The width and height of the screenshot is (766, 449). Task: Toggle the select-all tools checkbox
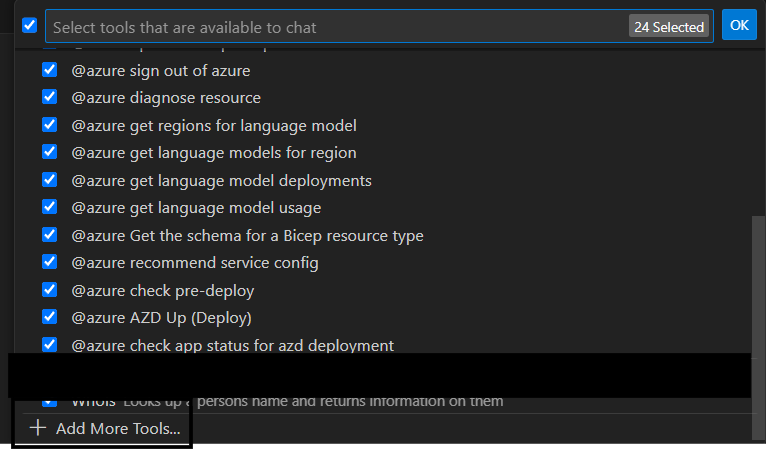coord(30,25)
